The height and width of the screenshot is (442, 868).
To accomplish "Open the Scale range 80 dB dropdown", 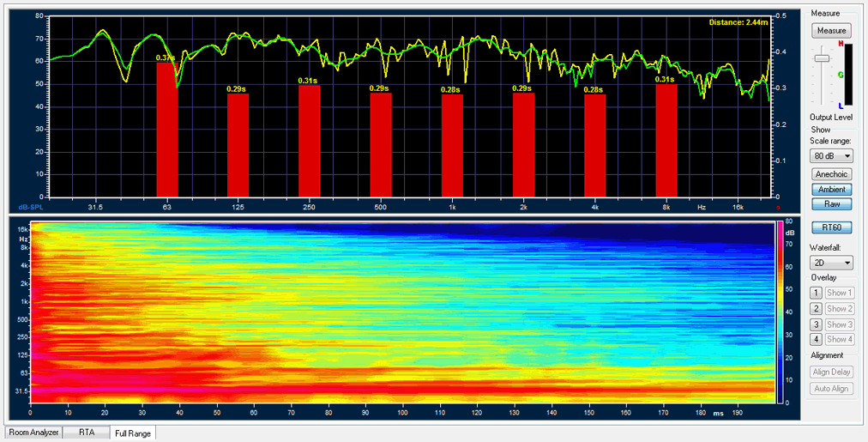I will click(831, 156).
